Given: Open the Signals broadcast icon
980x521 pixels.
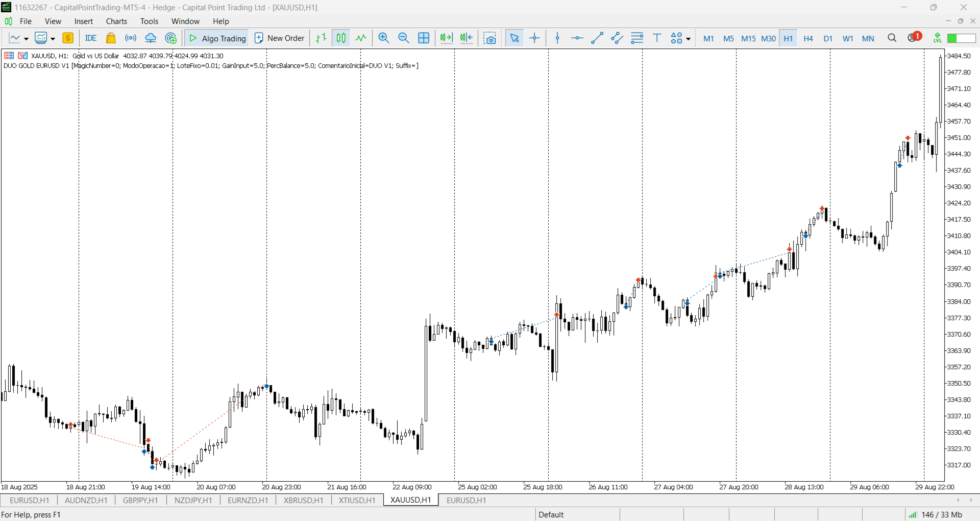Looking at the screenshot, I should coord(131,38).
